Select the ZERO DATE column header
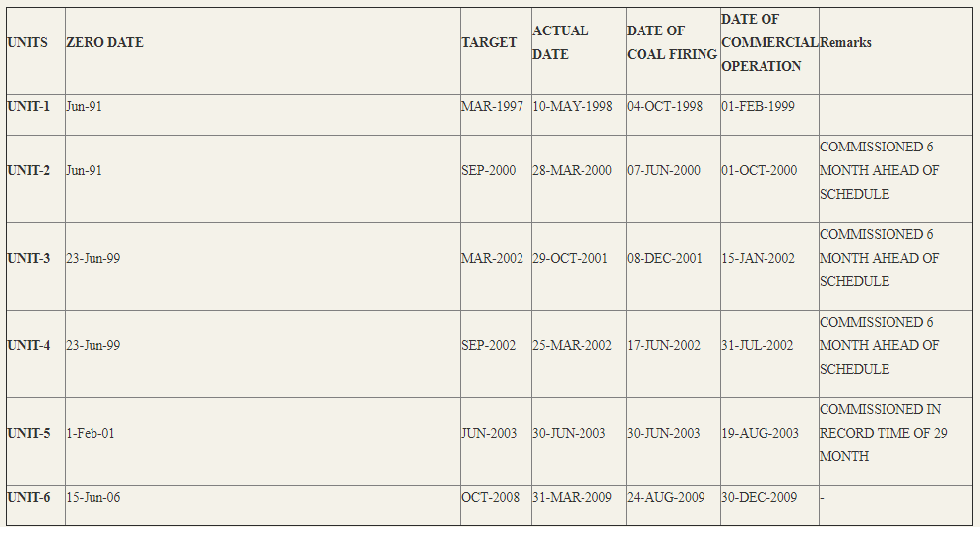The image size is (980, 537). 105,42
